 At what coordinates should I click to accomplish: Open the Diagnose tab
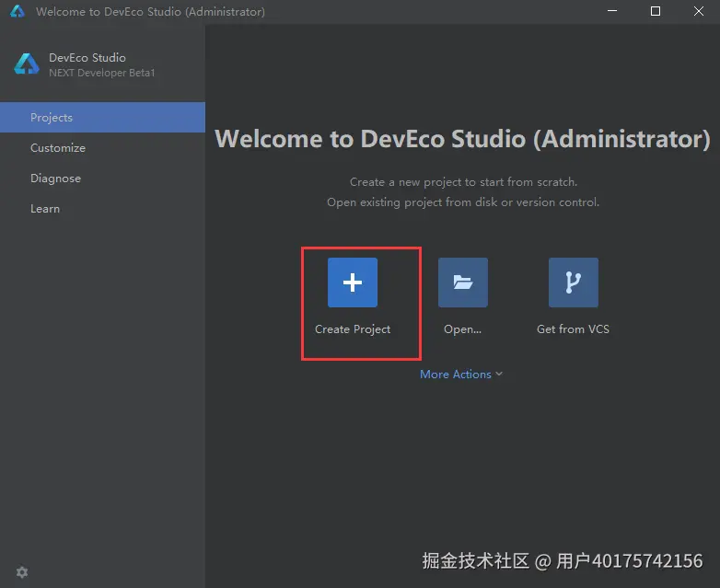click(x=102, y=179)
